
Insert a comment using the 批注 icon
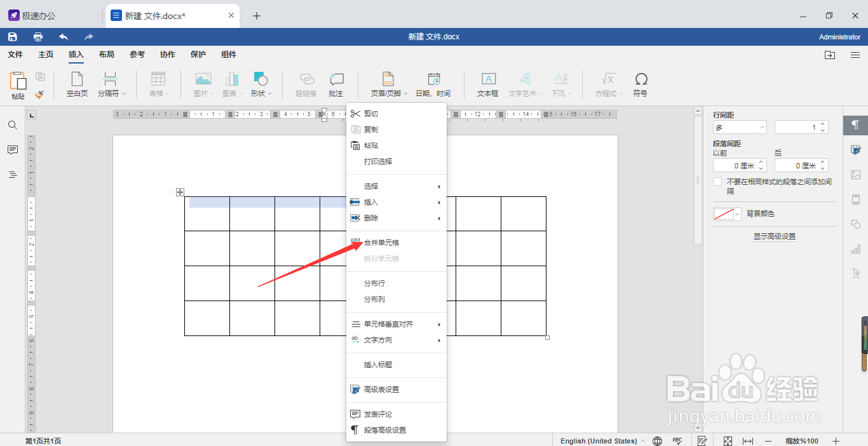pos(336,83)
